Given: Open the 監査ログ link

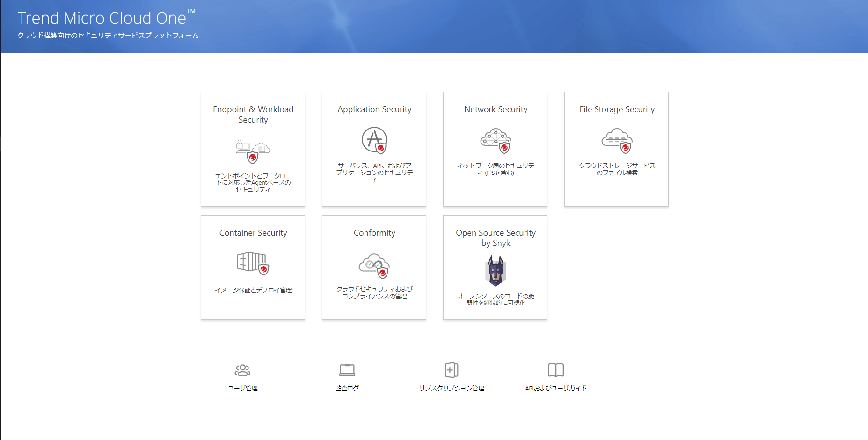Looking at the screenshot, I should pyautogui.click(x=347, y=388).
